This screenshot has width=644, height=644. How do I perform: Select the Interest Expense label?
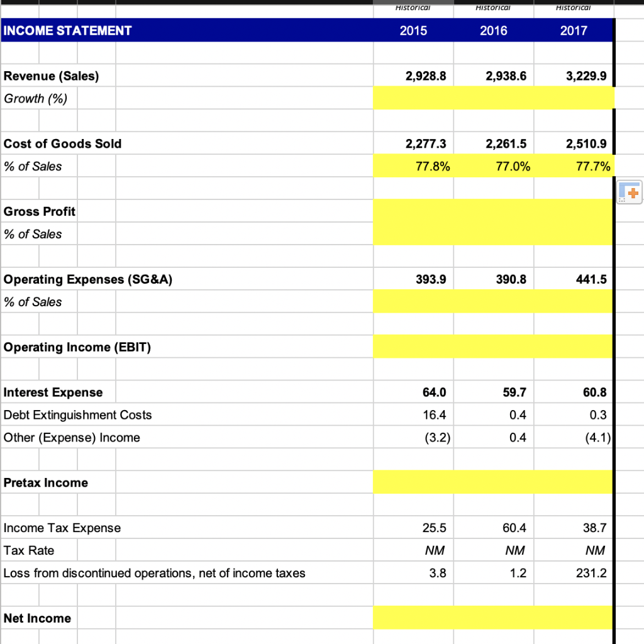click(53, 392)
